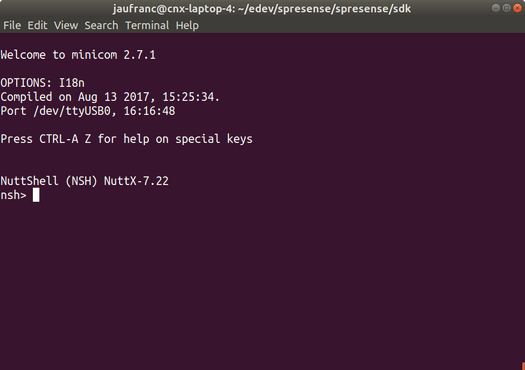525x370 pixels.
Task: Click the /dev/ttyUSB0 port text
Action: click(x=72, y=111)
